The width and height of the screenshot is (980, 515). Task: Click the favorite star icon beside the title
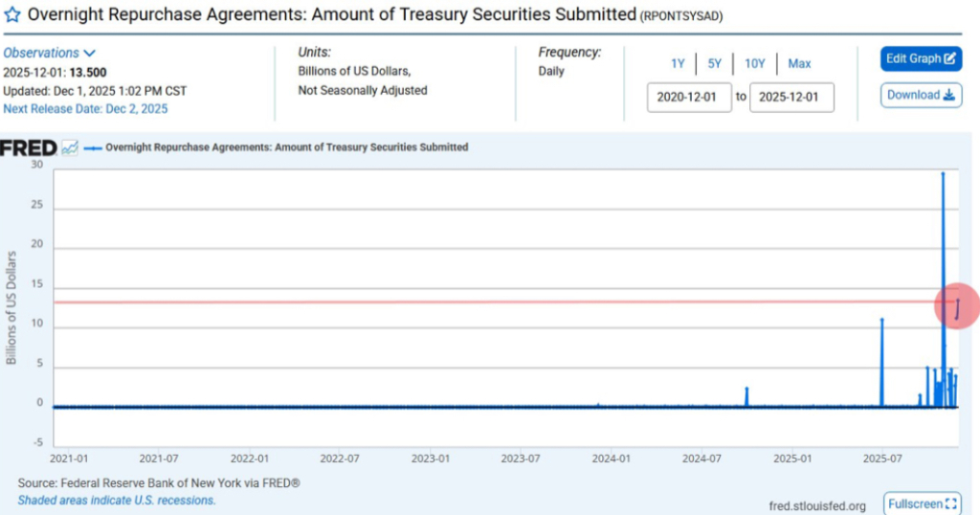click(x=13, y=16)
